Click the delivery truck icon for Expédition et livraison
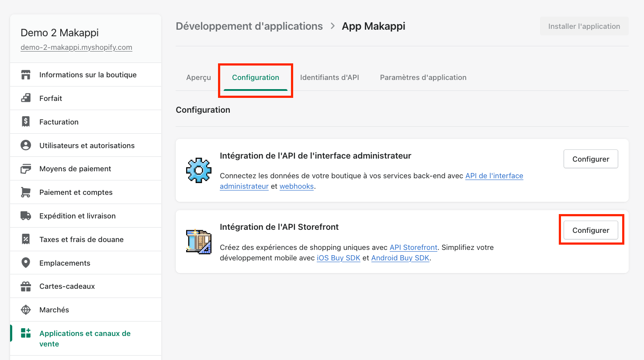Image resolution: width=644 pixels, height=360 pixels. pos(26,216)
